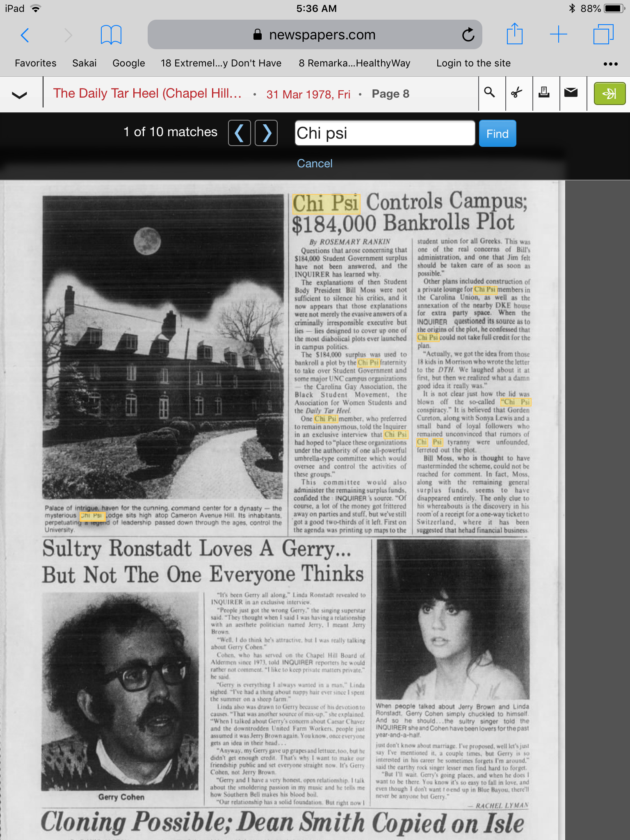Show all open tabs icon
This screenshot has height=840, width=630.
(x=603, y=34)
